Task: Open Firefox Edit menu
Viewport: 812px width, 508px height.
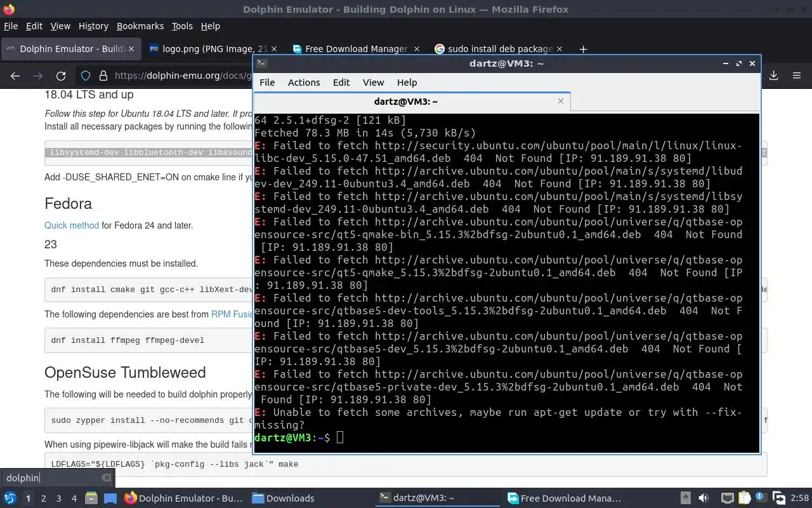Action: (34, 26)
